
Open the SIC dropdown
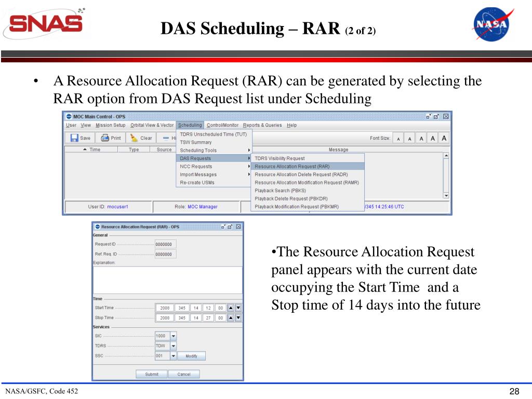click(x=173, y=336)
